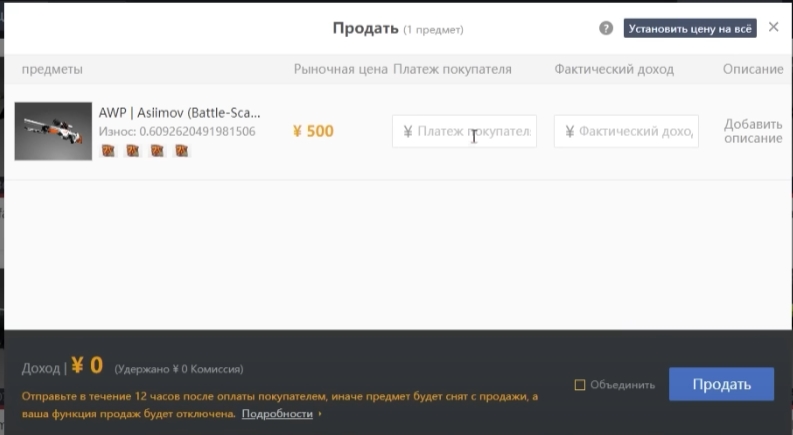Focus the Платеж покупателя input field
The height and width of the screenshot is (435, 793).
tap(464, 132)
